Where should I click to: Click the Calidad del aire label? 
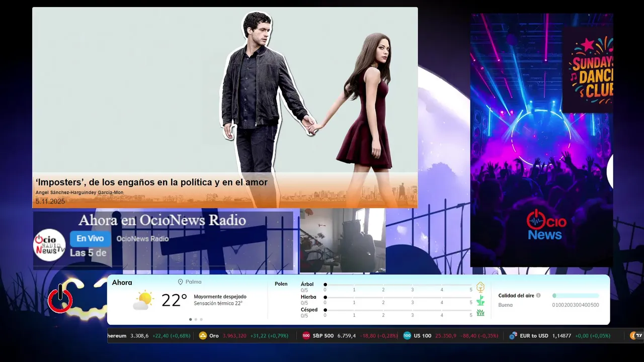[516, 296]
